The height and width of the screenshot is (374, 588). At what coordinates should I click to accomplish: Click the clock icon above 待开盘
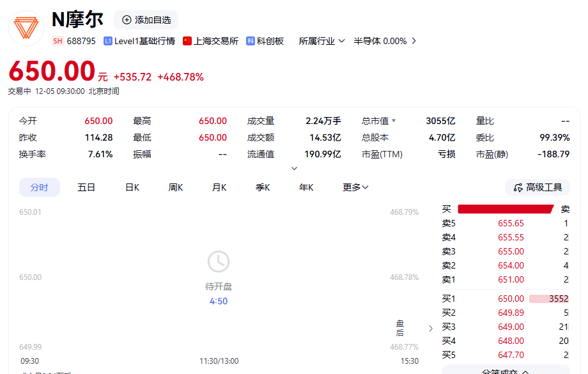pos(219,261)
